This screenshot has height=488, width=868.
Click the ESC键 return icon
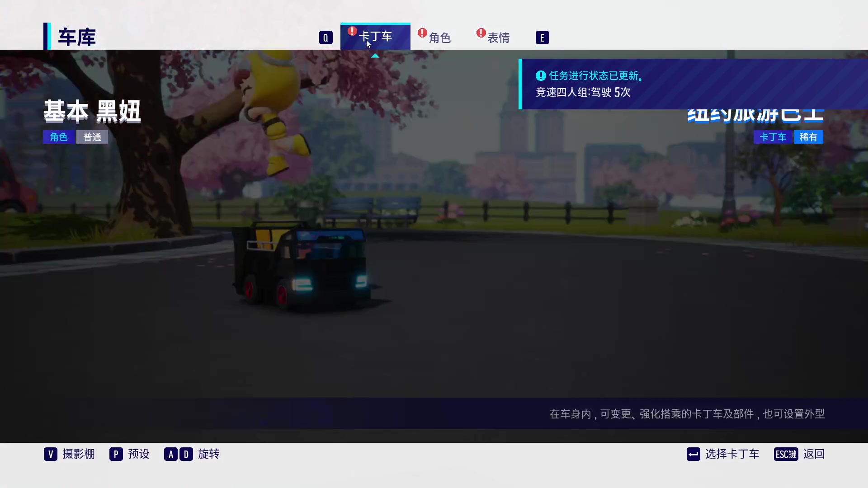[x=785, y=454]
